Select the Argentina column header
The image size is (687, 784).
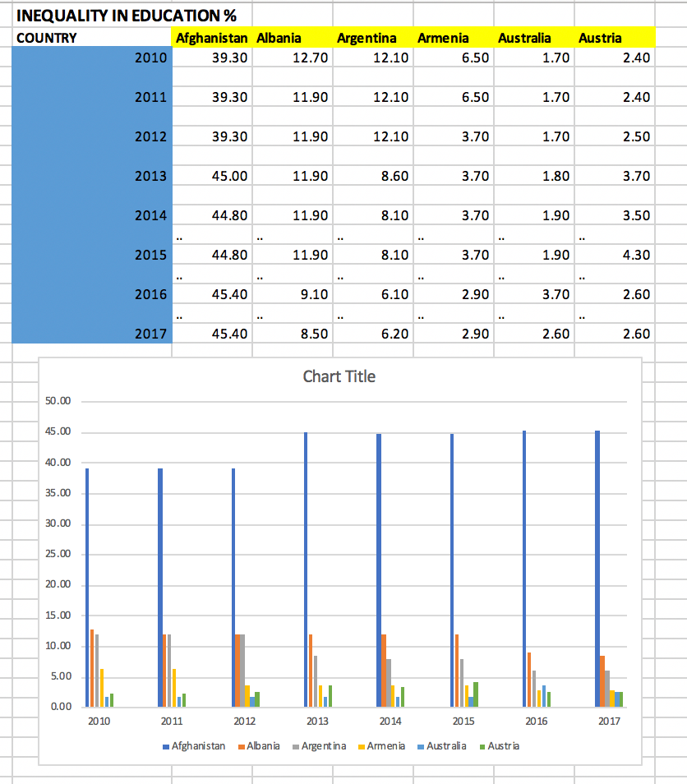(x=373, y=38)
